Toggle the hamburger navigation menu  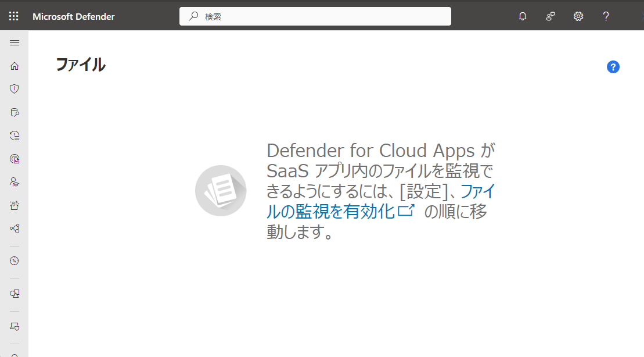[x=15, y=43]
